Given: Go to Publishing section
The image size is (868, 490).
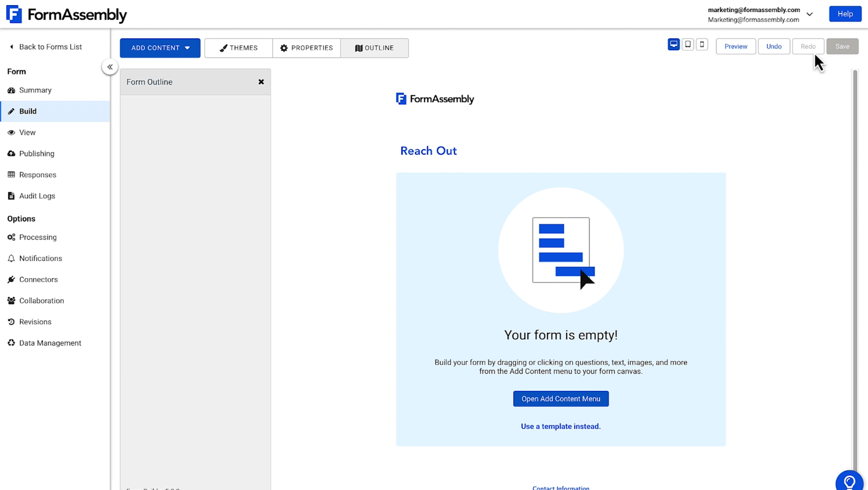Looking at the screenshot, I should point(37,154).
